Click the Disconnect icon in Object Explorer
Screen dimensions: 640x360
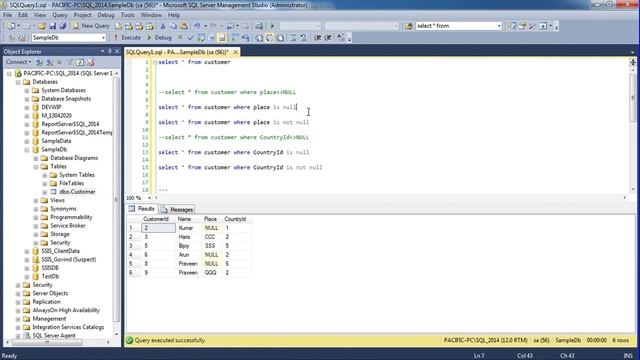(49, 62)
